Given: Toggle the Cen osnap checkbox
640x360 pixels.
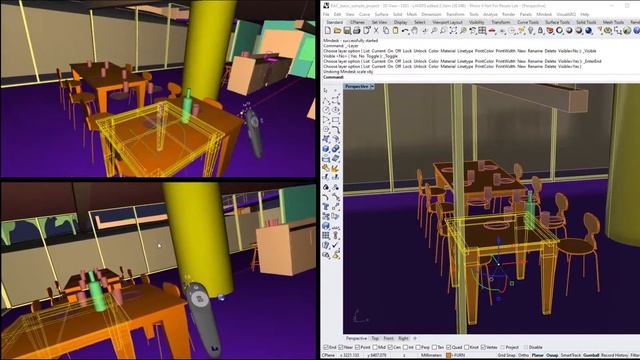Looking at the screenshot, I should coord(391,347).
